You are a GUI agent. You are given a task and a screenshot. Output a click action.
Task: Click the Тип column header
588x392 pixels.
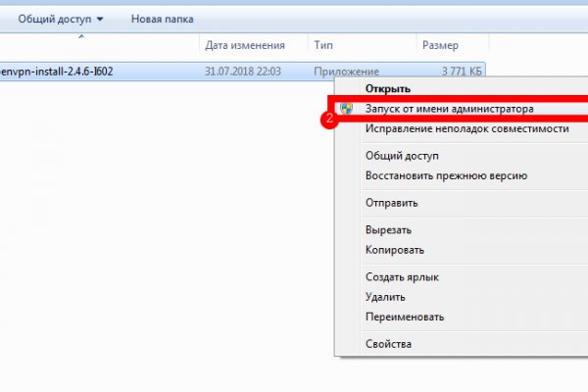[x=324, y=45]
